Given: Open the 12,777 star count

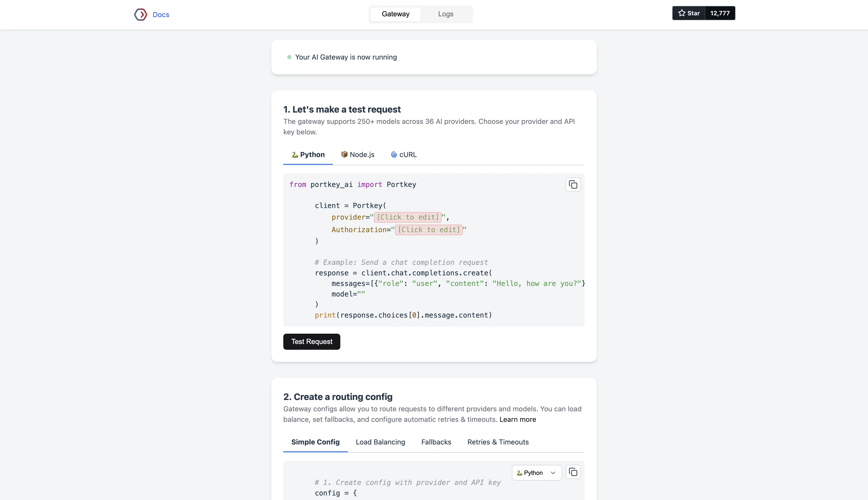Looking at the screenshot, I should coord(720,13).
